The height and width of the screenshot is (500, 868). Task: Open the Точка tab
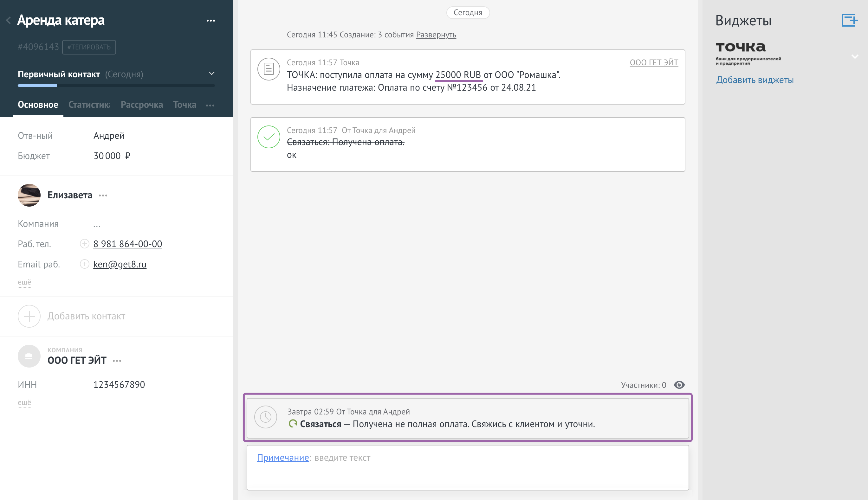click(x=185, y=105)
